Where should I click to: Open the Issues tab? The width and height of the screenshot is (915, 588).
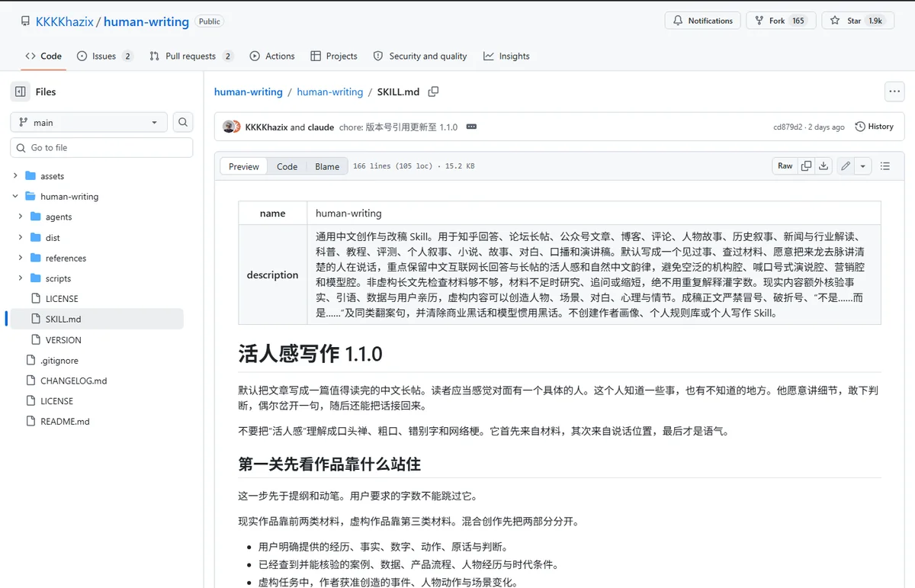[105, 56]
